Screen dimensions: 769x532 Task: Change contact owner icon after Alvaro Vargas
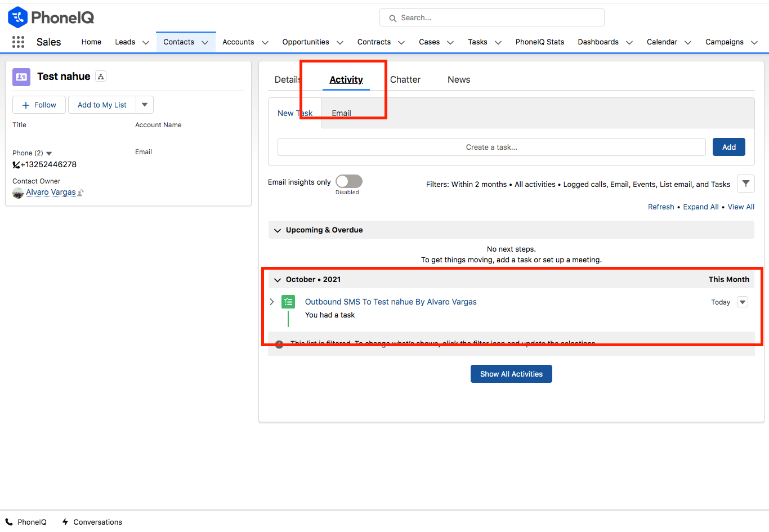(81, 193)
